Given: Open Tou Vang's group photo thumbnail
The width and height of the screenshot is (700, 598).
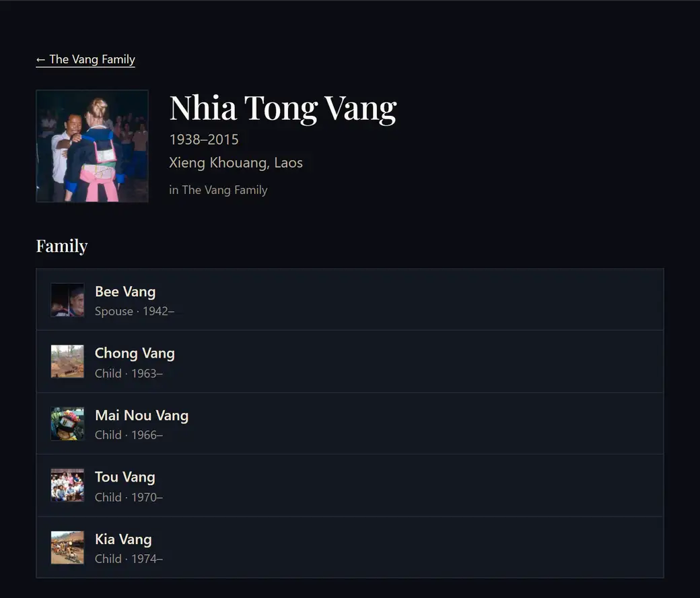Looking at the screenshot, I should pos(67,486).
